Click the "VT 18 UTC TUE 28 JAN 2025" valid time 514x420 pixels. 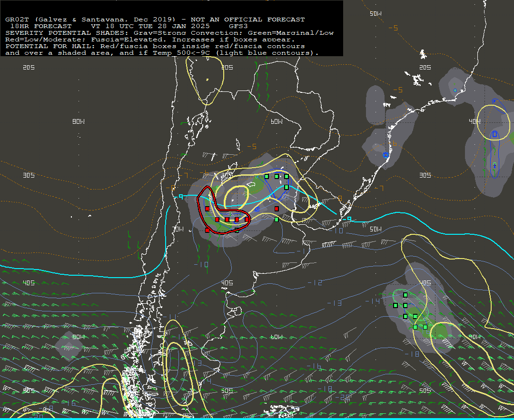coord(150,26)
